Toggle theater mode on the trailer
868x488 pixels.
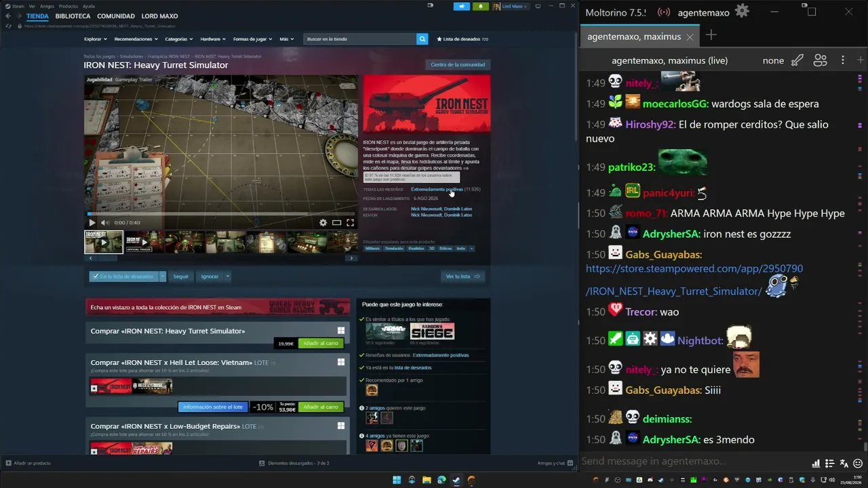click(336, 222)
